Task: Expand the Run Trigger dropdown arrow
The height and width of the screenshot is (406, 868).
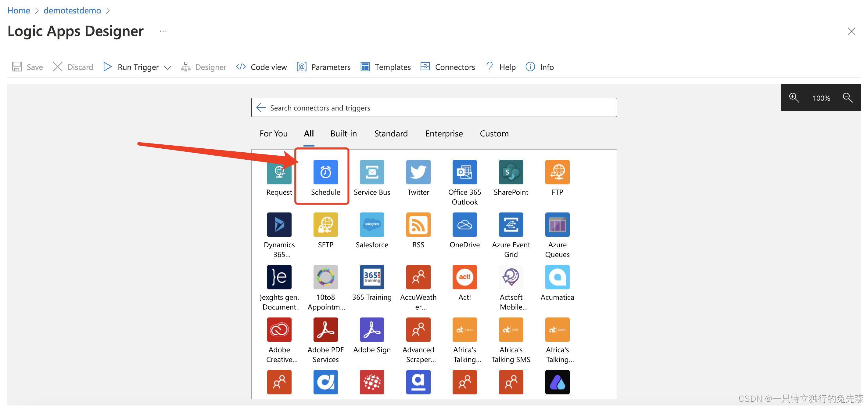Action: click(x=167, y=67)
